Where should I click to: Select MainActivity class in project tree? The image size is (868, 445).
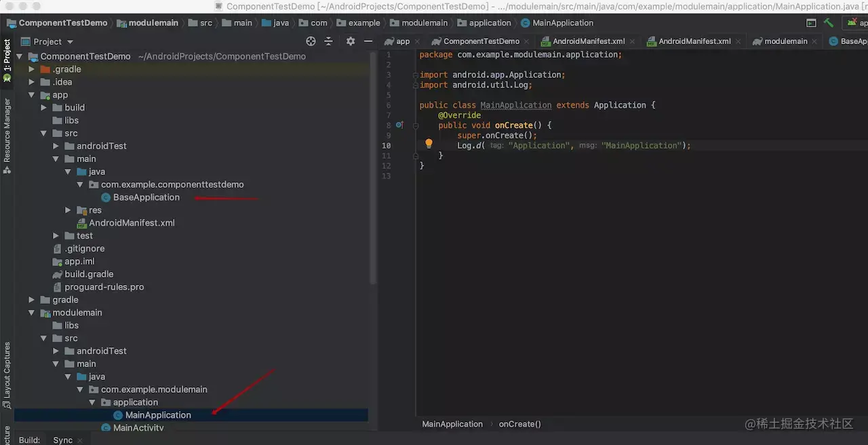click(x=138, y=428)
